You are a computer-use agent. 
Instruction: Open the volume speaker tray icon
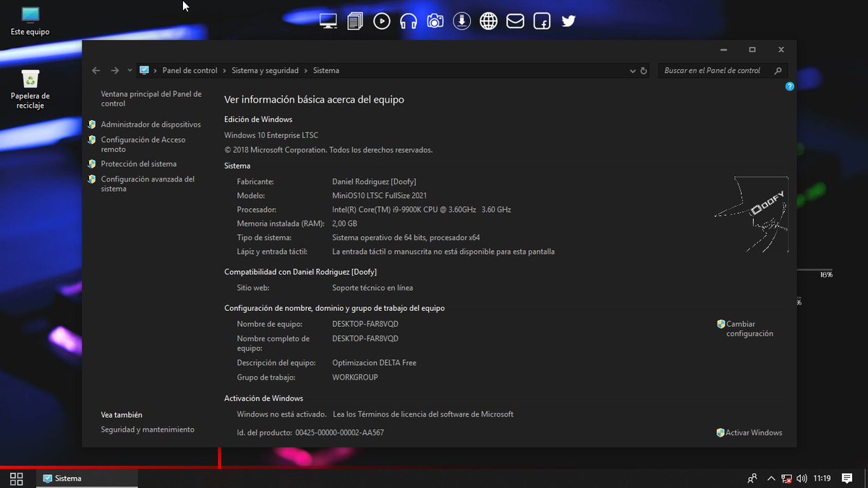pos(801,479)
